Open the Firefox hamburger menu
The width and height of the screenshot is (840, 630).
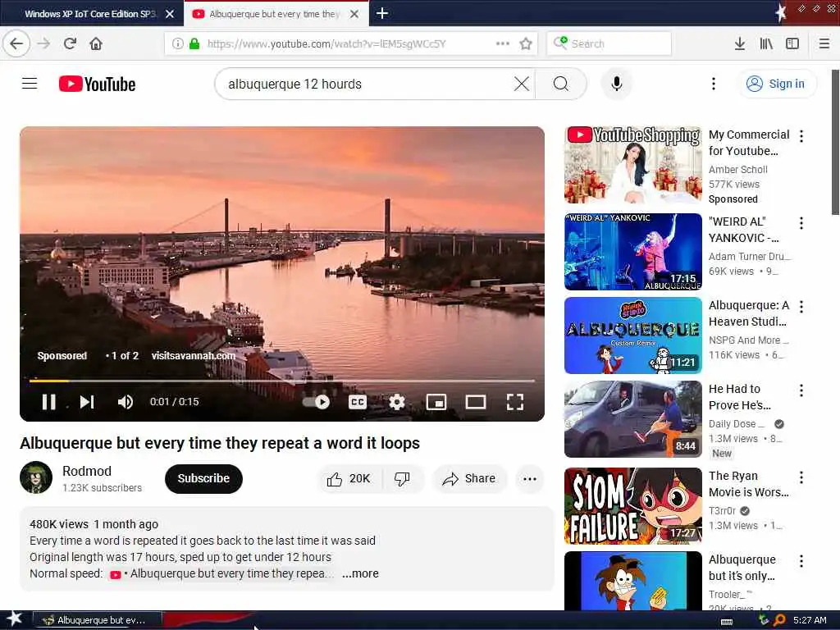pos(824,43)
